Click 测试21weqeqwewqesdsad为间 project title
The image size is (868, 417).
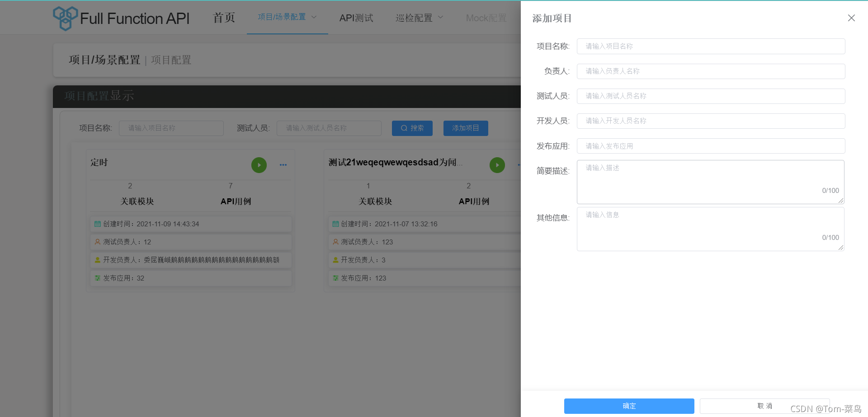pyautogui.click(x=395, y=163)
